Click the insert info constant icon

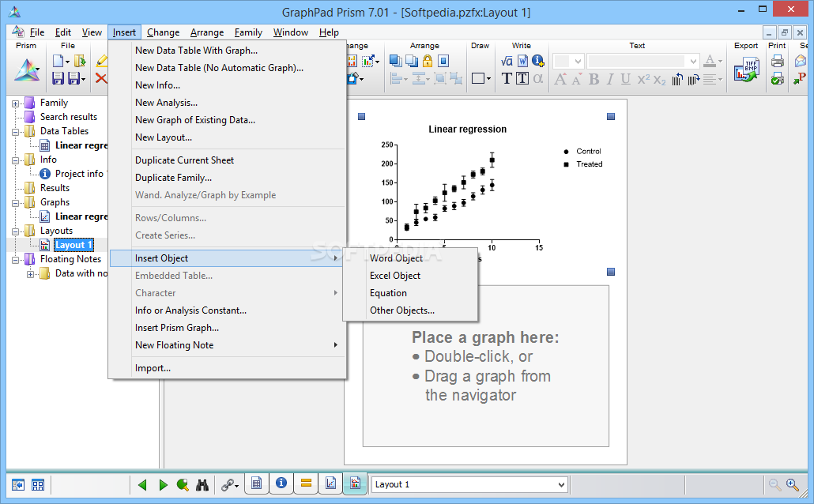[538, 62]
